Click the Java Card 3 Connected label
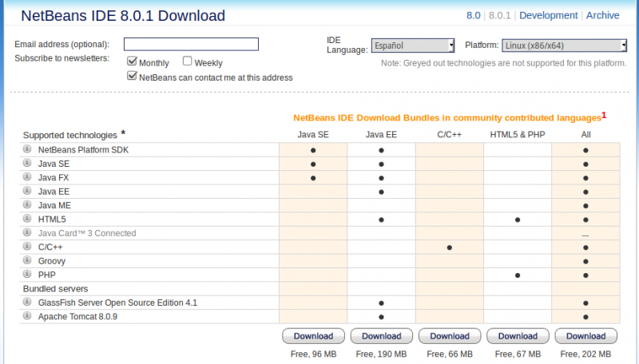 click(x=87, y=233)
